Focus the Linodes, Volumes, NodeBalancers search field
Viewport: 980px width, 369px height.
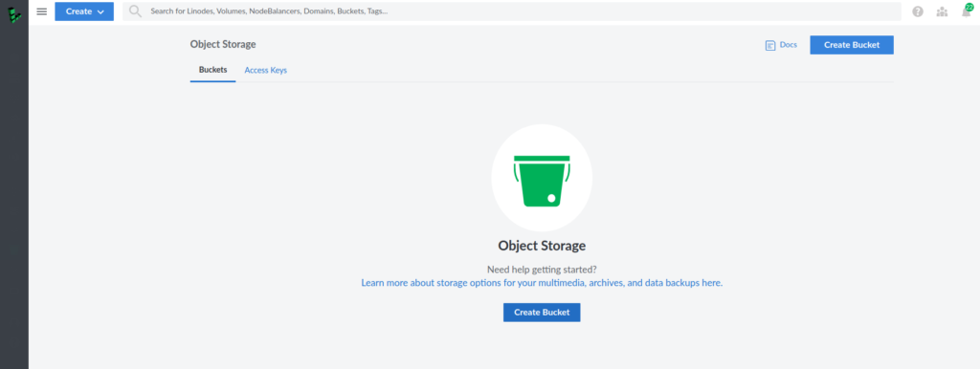click(x=512, y=11)
